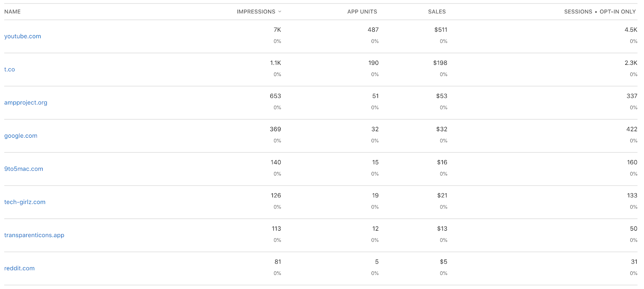Sort the table by SALES
Image resolution: width=644 pixels, height=289 pixels.
point(437,12)
